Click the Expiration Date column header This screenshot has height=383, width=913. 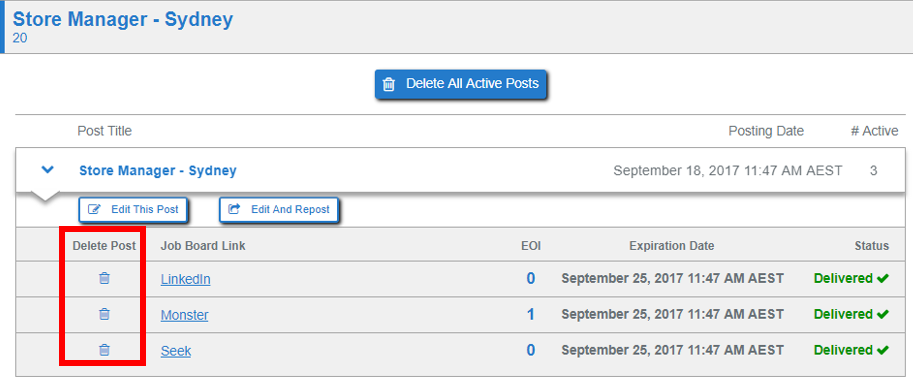coord(672,246)
